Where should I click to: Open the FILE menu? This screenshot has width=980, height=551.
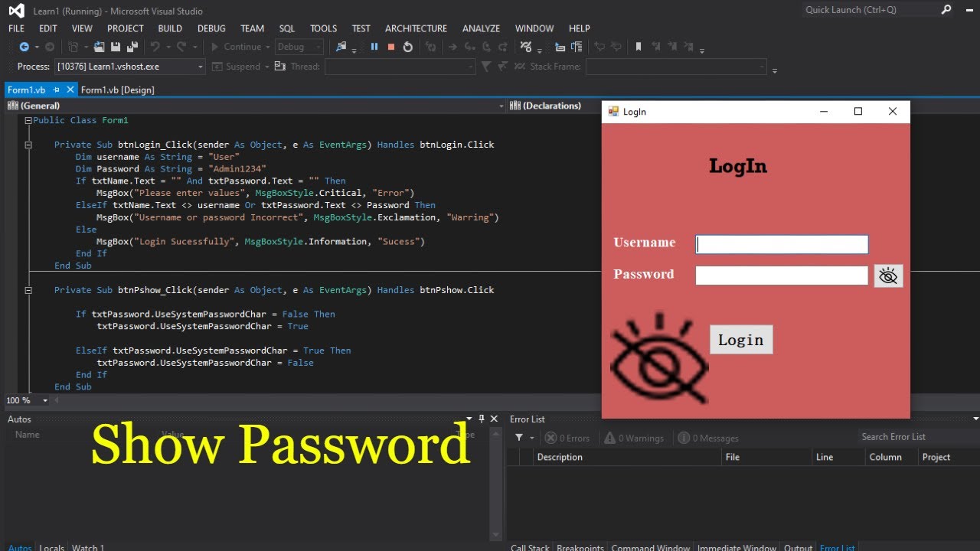click(x=16, y=28)
